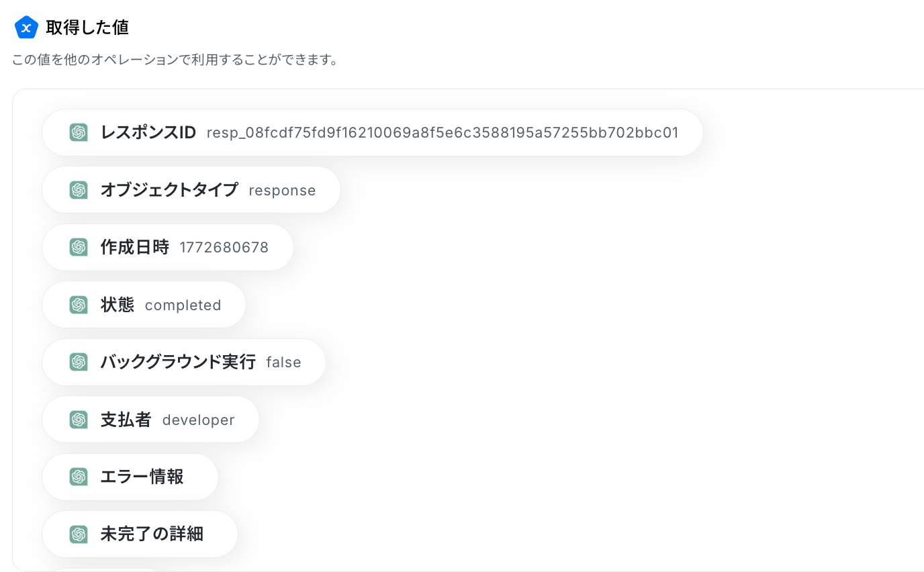Click the ChatGPT icon in the エラー情報 chip
The width and height of the screenshot is (924, 572).
pyautogui.click(x=79, y=477)
